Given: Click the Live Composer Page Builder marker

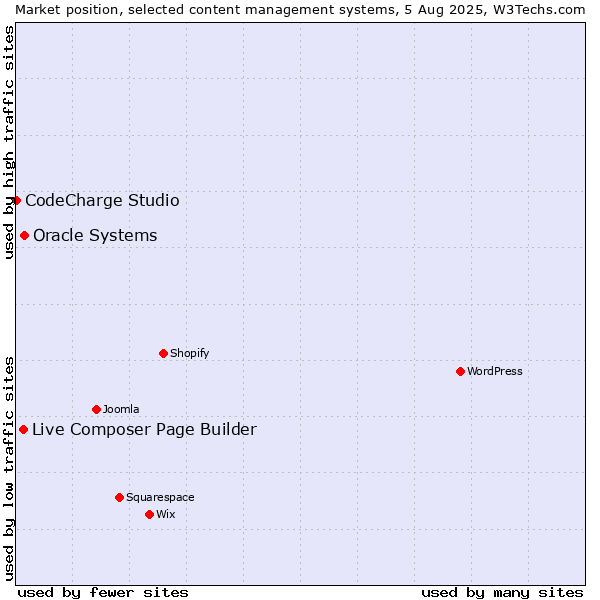Looking at the screenshot, I should (x=23, y=429).
